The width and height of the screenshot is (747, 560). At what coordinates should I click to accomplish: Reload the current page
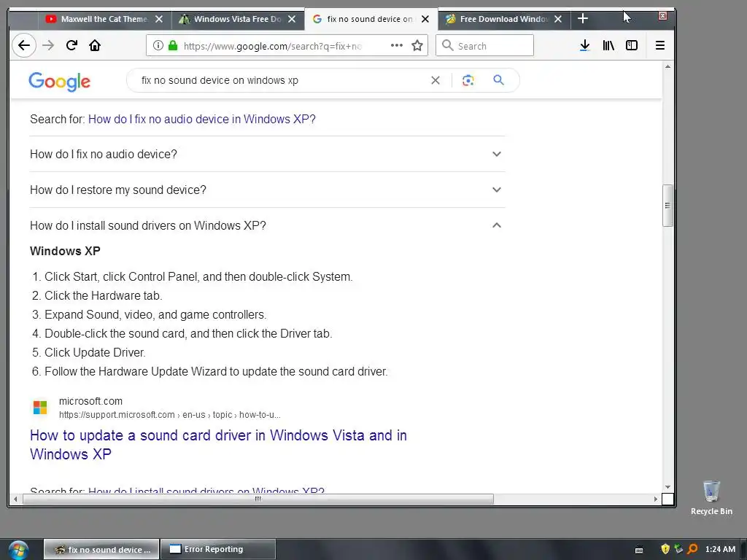[x=71, y=45]
